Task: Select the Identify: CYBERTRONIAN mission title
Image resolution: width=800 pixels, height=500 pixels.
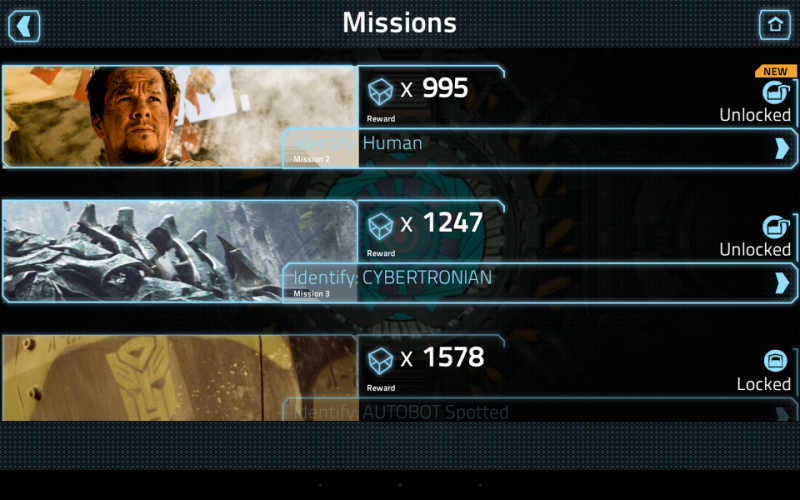Action: 393,278
